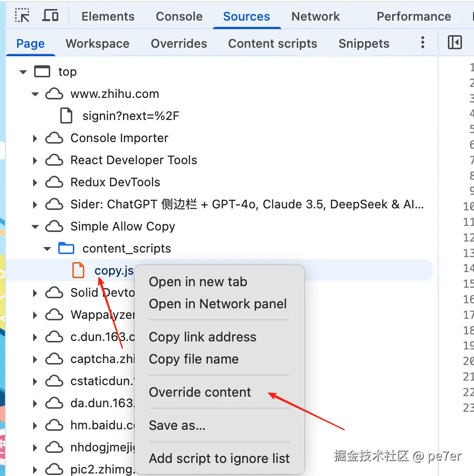Click the cloud icon beside hm.baidu

54,425
